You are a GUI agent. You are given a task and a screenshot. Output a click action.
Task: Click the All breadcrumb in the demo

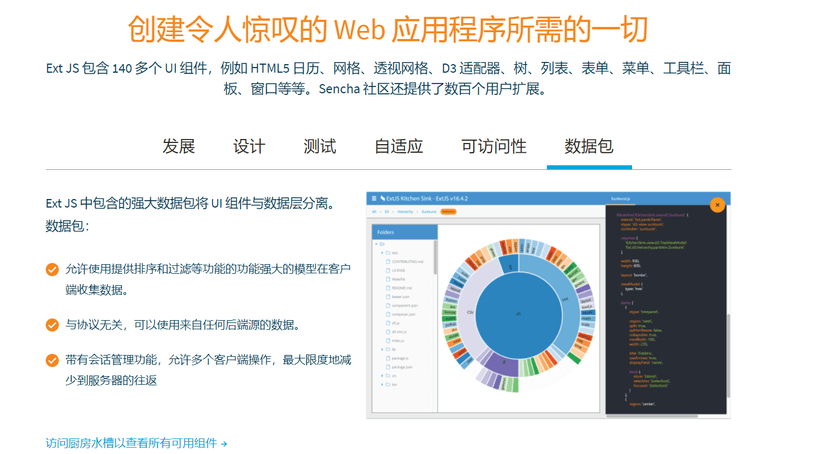click(374, 212)
